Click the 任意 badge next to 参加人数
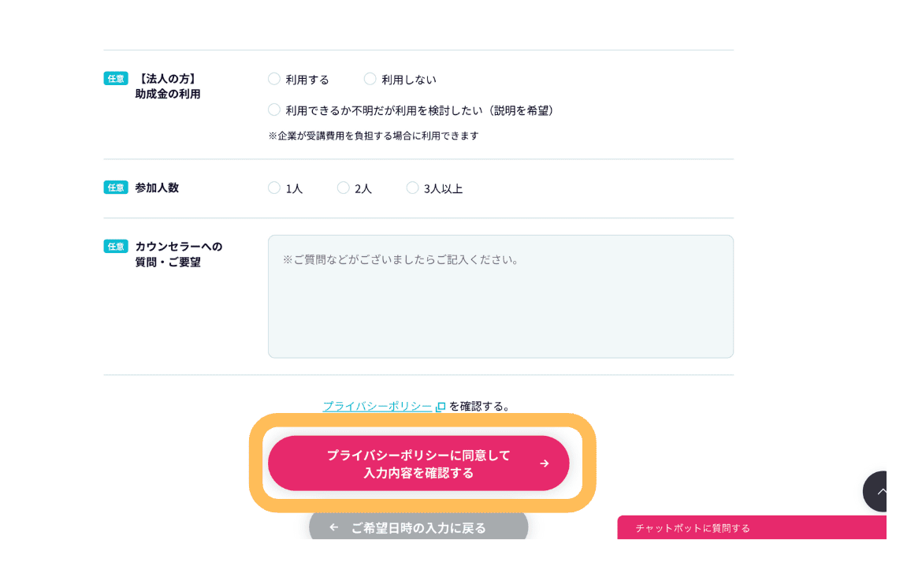This screenshot has width=922, height=588. (116, 188)
